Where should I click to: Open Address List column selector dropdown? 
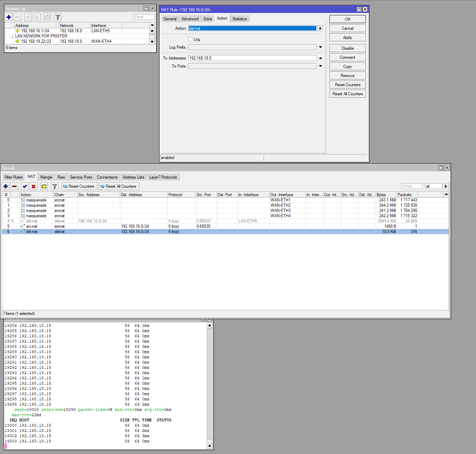tap(152, 25)
